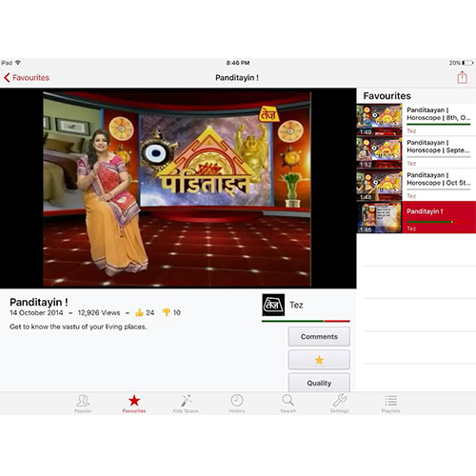
Task: Open the History tab
Action: tap(237, 404)
